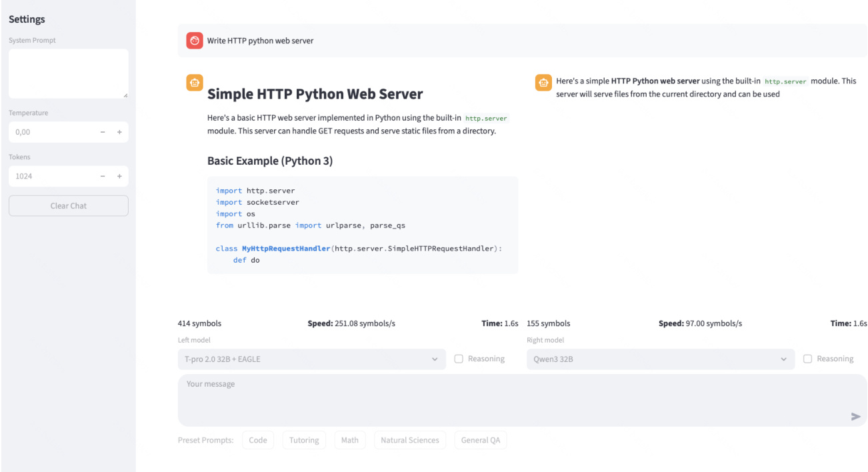
Task: Click into the System Prompt text area
Action: click(x=68, y=73)
